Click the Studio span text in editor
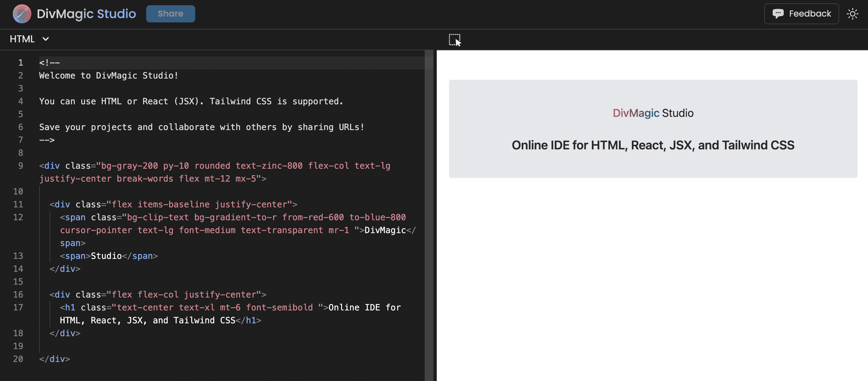Viewport: 868px width, 381px height. (106, 256)
